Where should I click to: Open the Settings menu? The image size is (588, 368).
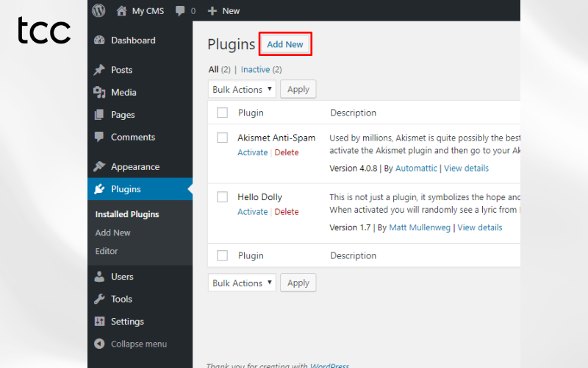click(127, 322)
